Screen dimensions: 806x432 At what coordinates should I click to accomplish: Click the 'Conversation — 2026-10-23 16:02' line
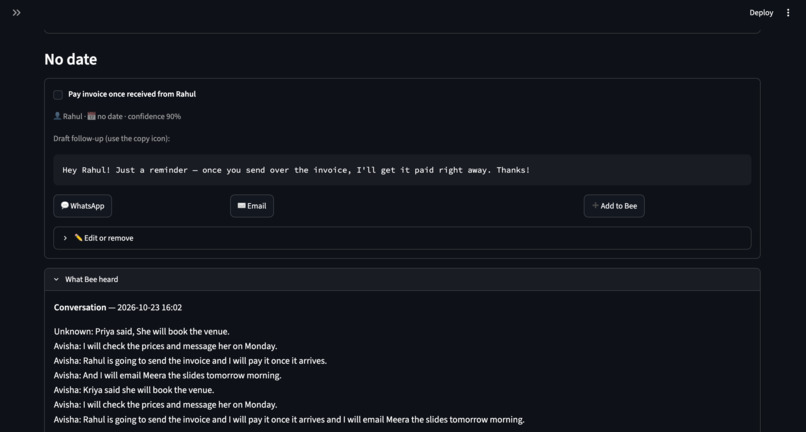click(x=118, y=308)
